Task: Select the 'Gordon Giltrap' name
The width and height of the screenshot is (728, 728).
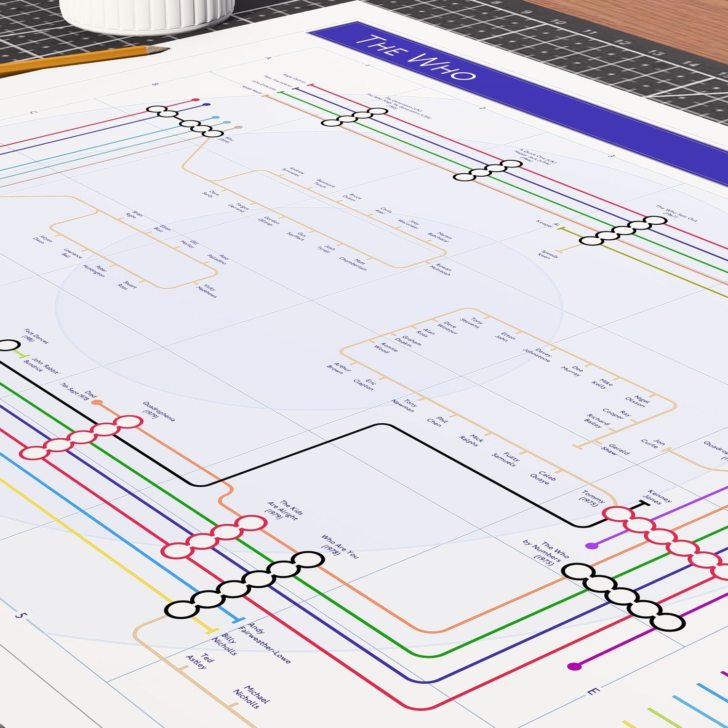Action: tap(268, 221)
